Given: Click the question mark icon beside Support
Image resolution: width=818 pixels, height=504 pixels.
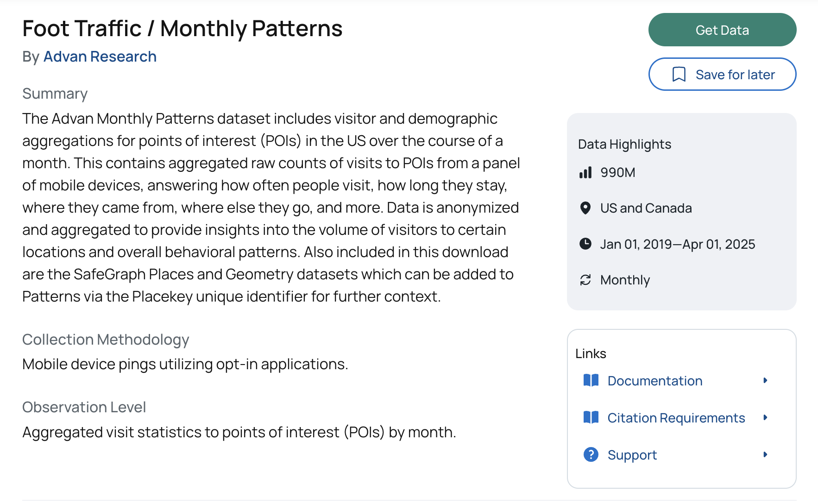Looking at the screenshot, I should point(591,454).
